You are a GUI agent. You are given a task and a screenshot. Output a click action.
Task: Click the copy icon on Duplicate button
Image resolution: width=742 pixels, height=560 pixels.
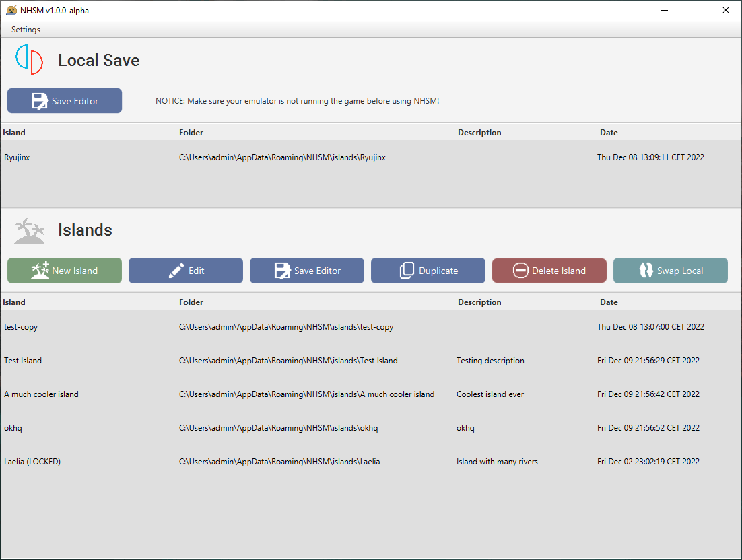click(407, 271)
